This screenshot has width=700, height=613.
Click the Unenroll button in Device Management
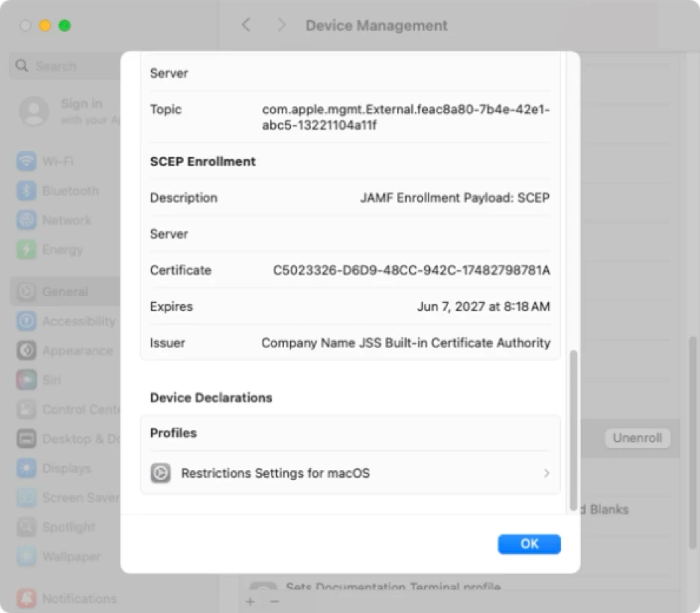coord(637,438)
